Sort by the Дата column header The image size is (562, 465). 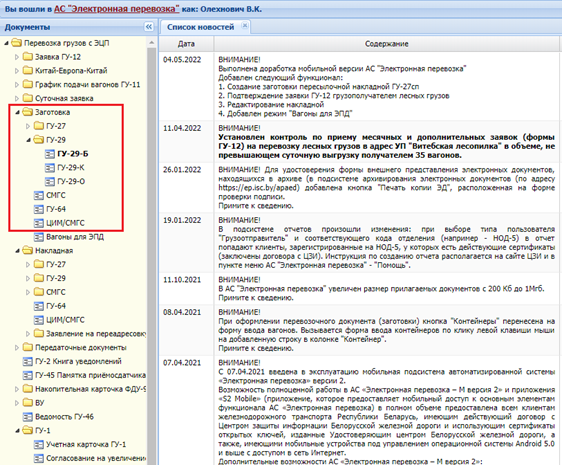[x=186, y=44]
